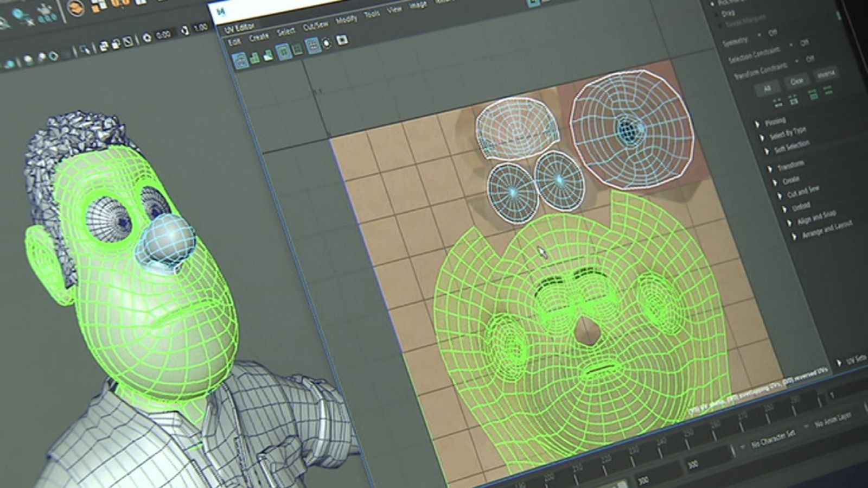Click the stacked-pages icon in viewport toolbar
Viewport: 868px width, 488px height.
pyautogui.click(x=104, y=46)
